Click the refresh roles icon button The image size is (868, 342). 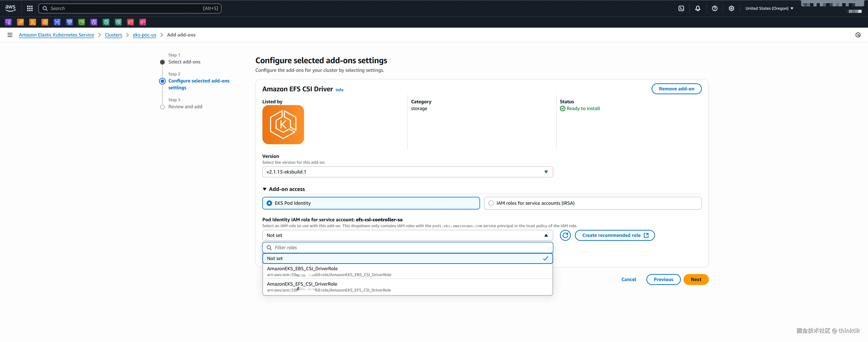click(565, 235)
